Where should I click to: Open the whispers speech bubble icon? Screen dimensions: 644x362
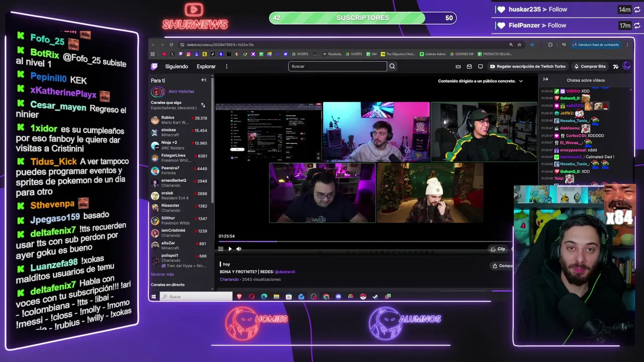click(x=480, y=66)
